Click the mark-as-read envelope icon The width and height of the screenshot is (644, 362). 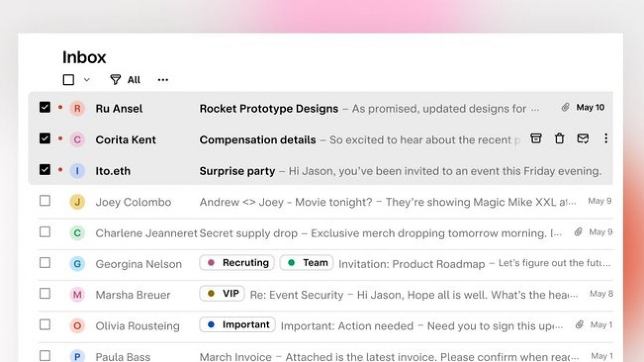pos(583,139)
